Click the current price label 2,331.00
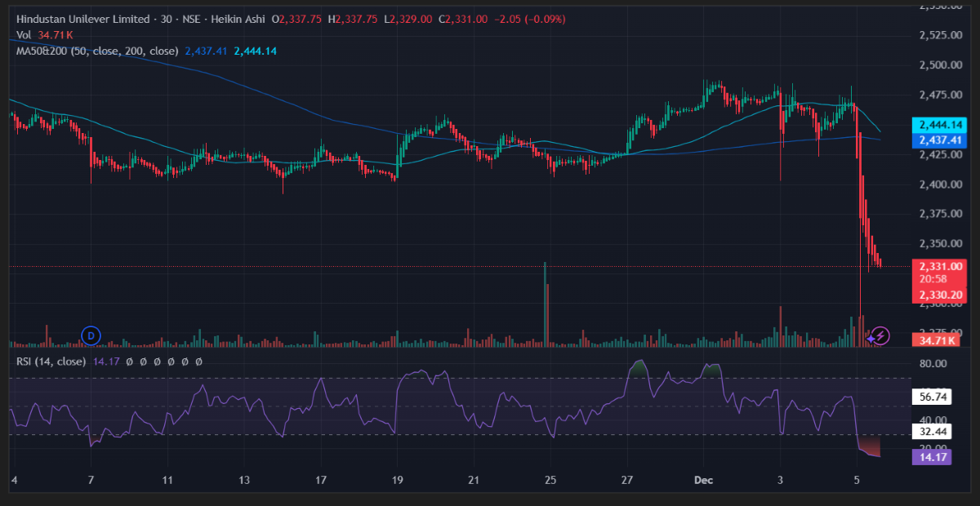Screen dimensions: 980x506 click(x=941, y=266)
